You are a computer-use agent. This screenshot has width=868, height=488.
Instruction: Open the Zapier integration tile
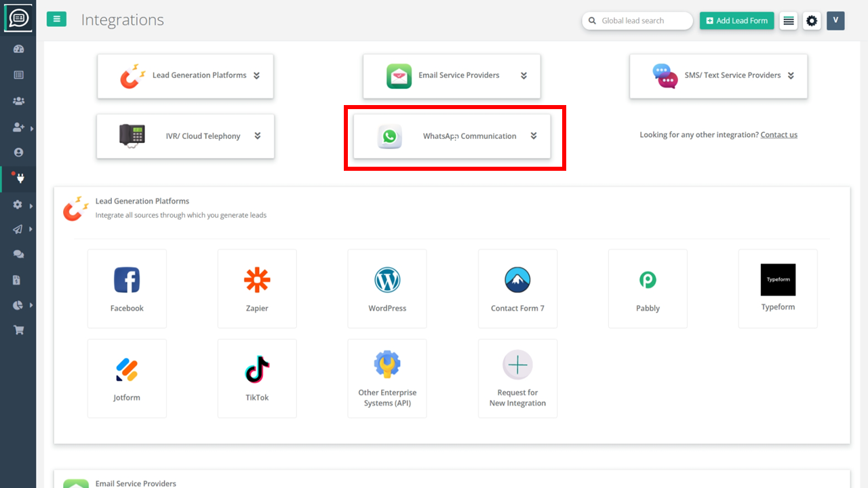tap(257, 289)
